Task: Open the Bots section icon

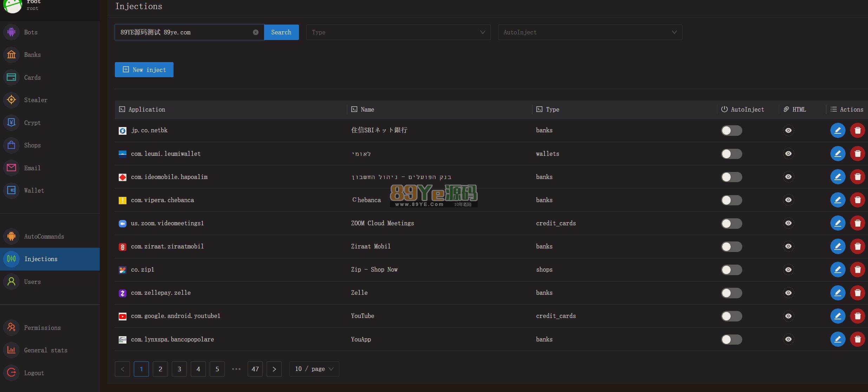Action: [x=11, y=32]
